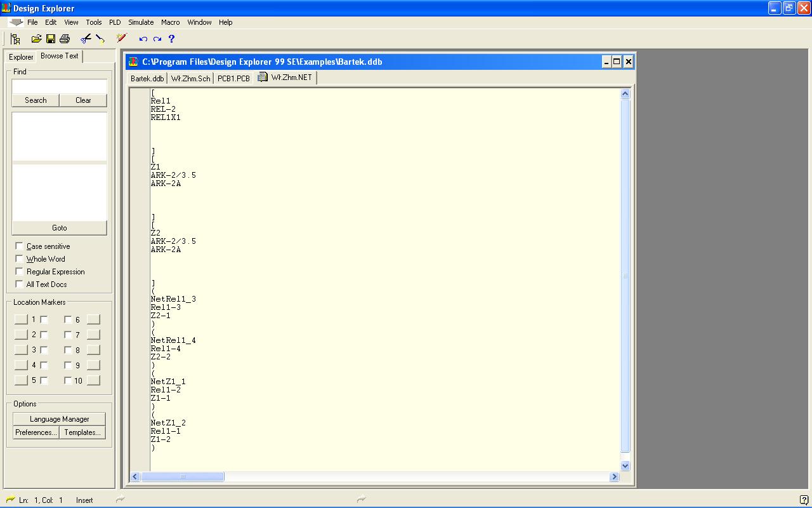Click the Paste brush icon

(100, 39)
